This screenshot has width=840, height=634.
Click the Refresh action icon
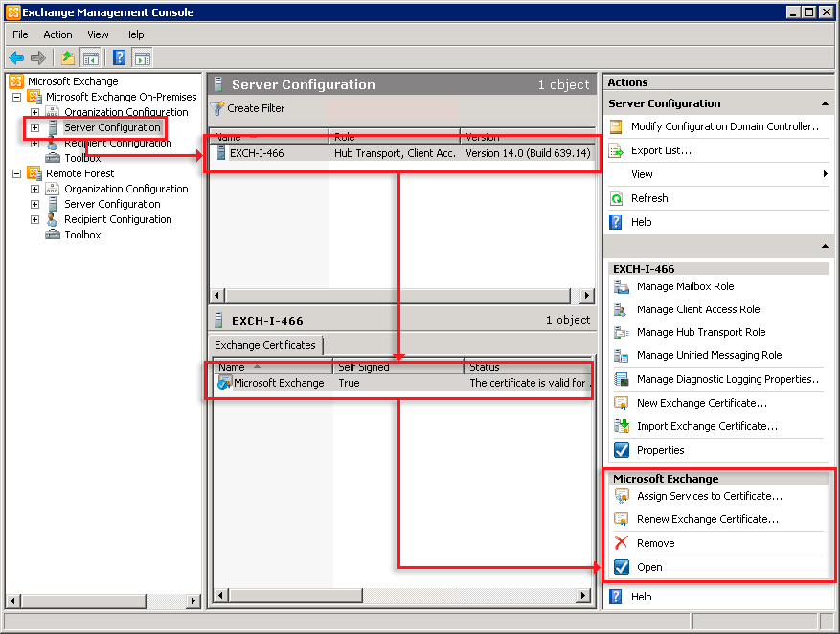point(617,198)
